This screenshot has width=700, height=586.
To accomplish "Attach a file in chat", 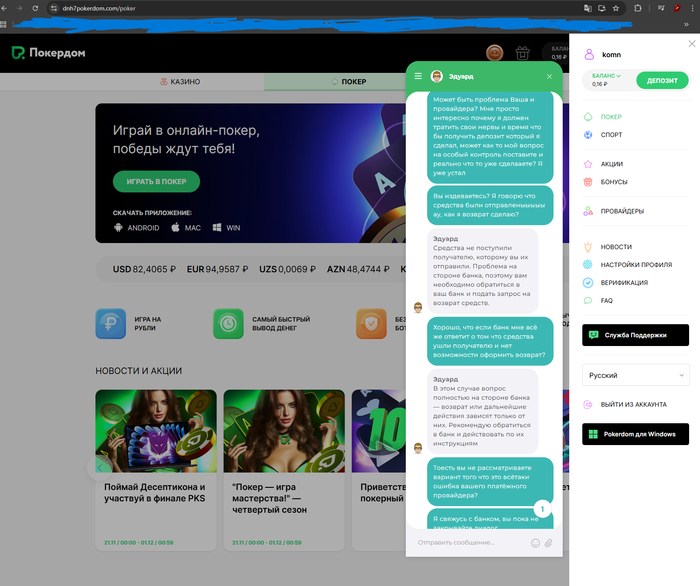I will 548,543.
